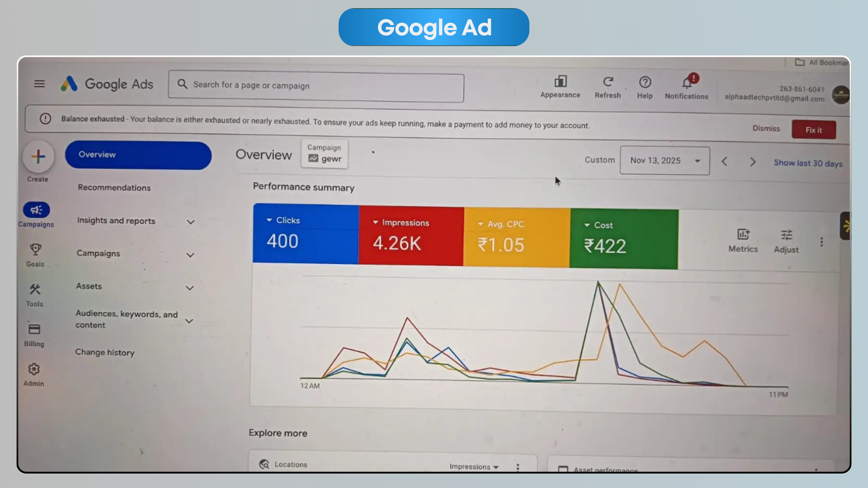Select the Overview menu item
Screen dimensions: 868x488
(138, 155)
